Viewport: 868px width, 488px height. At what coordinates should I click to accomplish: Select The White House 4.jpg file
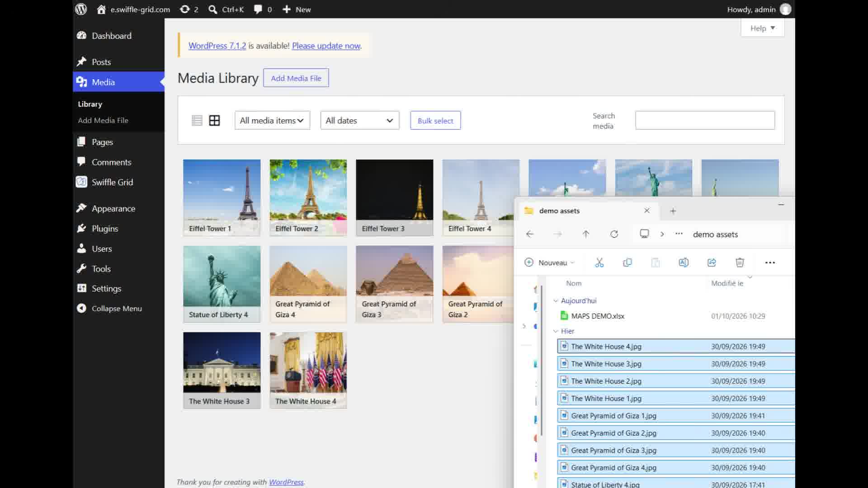(676, 347)
